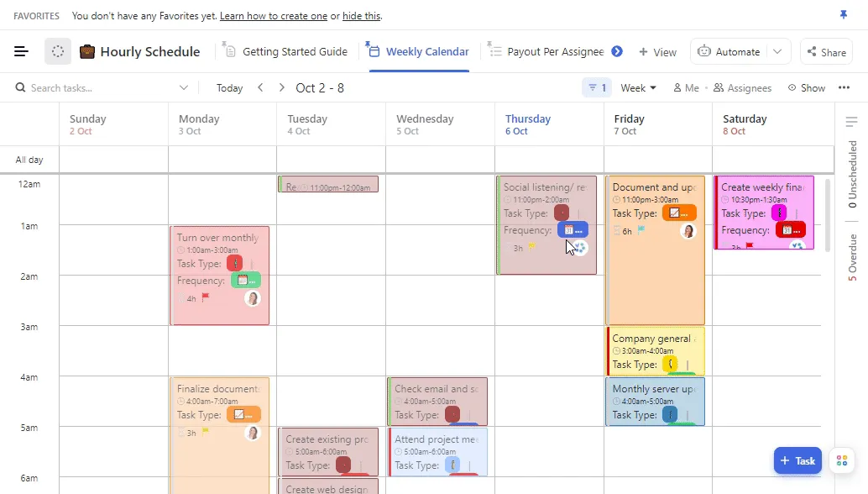The width and height of the screenshot is (868, 494).
Task: Select the Turn over monthly task card
Action: coord(219,273)
